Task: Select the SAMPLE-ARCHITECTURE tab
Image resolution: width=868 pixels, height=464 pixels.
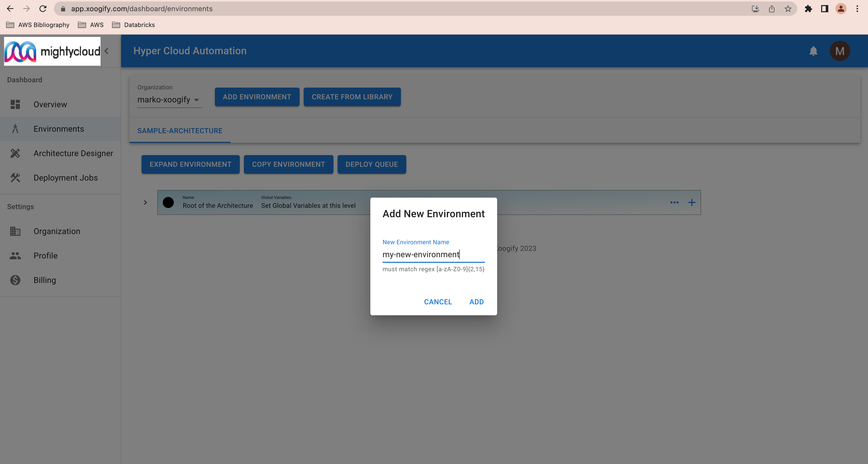Action: pyautogui.click(x=180, y=131)
